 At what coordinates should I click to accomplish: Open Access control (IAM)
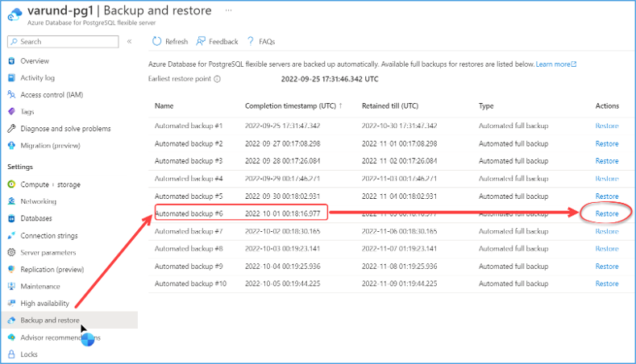(x=52, y=95)
